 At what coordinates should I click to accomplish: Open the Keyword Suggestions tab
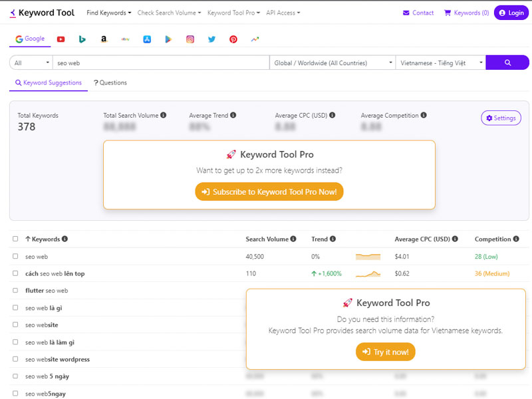coord(49,82)
